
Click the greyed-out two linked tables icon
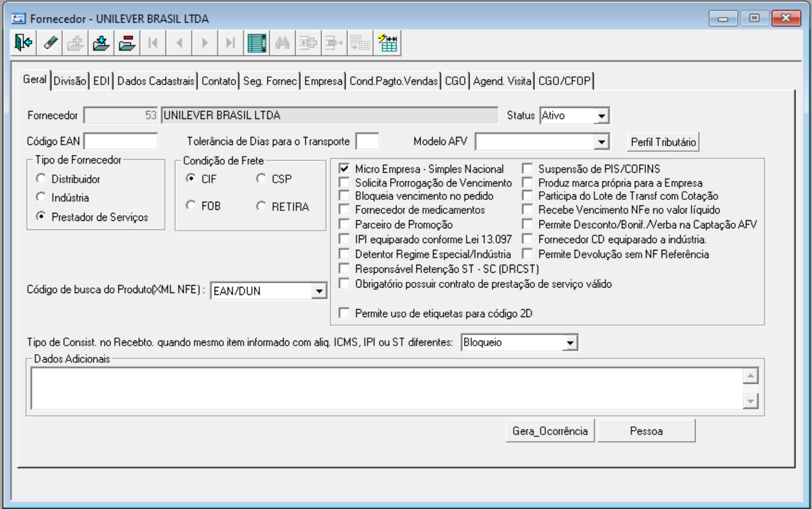click(x=359, y=43)
